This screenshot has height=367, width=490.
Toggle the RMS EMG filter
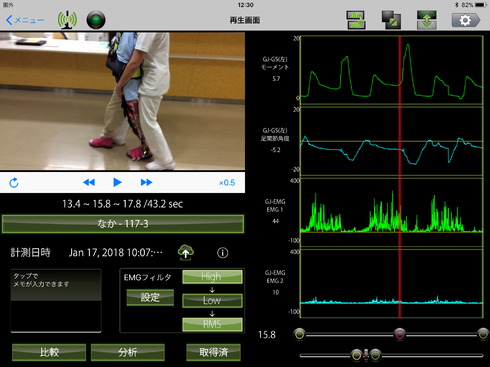212,324
